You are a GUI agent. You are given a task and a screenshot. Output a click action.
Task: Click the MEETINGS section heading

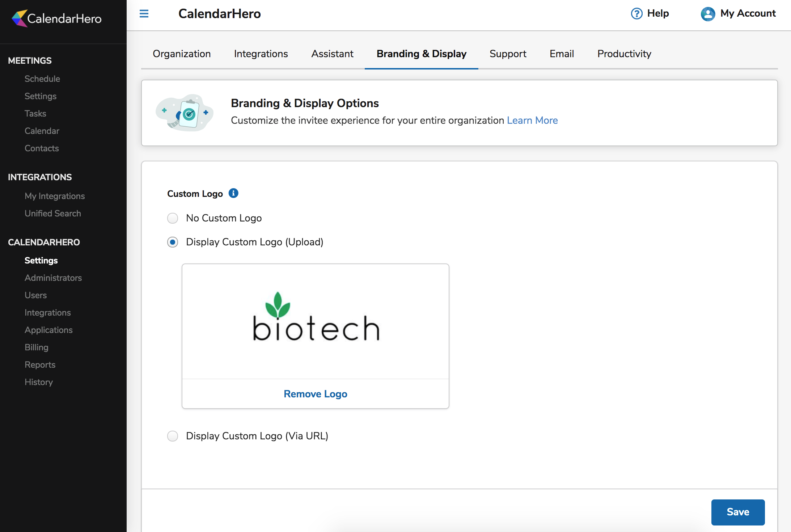pyautogui.click(x=30, y=60)
